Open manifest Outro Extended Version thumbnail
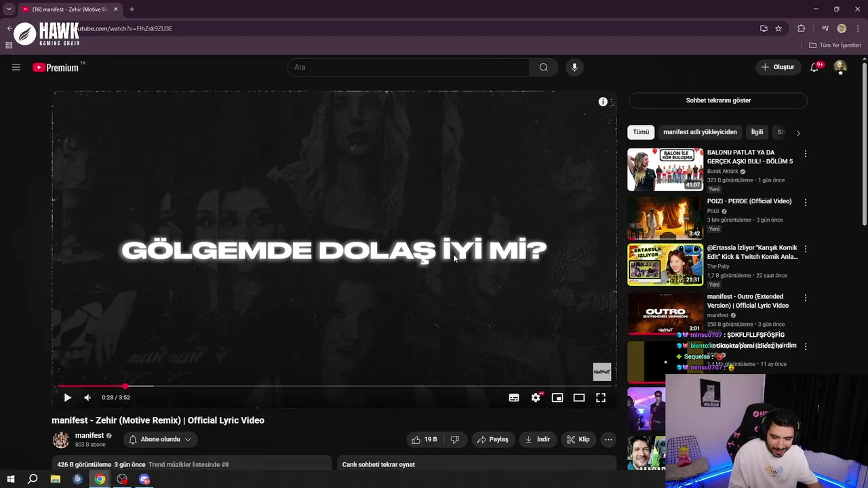This screenshot has width=868, height=488. [665, 313]
